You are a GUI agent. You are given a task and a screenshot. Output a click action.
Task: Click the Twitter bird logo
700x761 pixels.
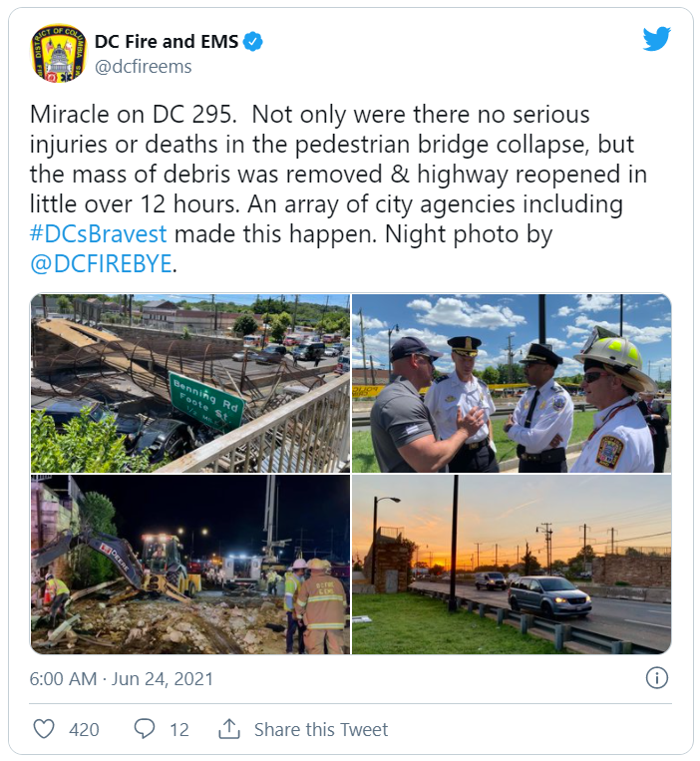(656, 39)
